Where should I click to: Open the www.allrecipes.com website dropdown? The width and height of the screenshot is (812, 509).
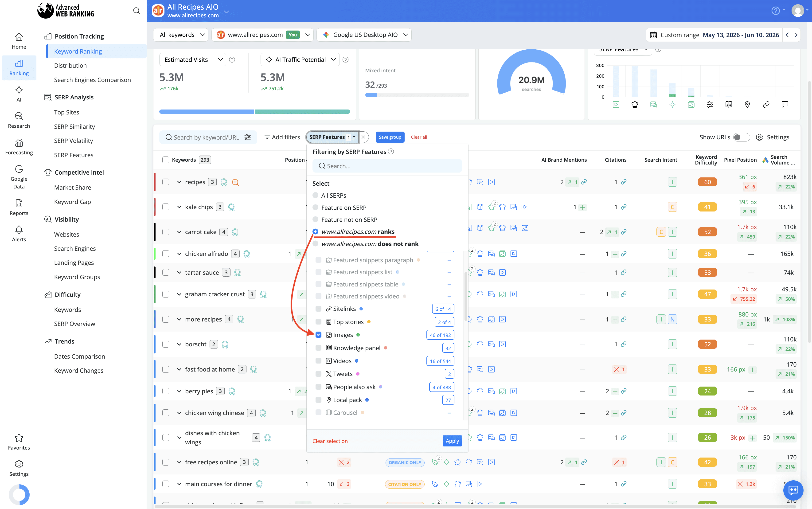pos(263,35)
